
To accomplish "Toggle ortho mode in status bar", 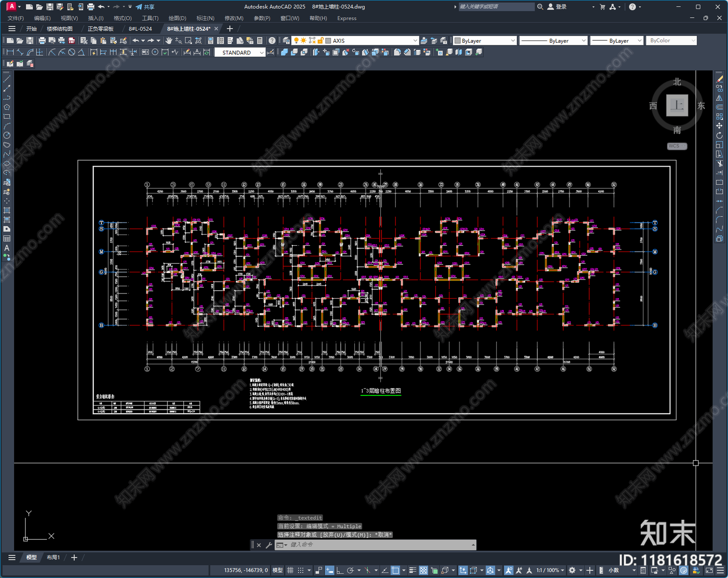I will (x=339, y=570).
